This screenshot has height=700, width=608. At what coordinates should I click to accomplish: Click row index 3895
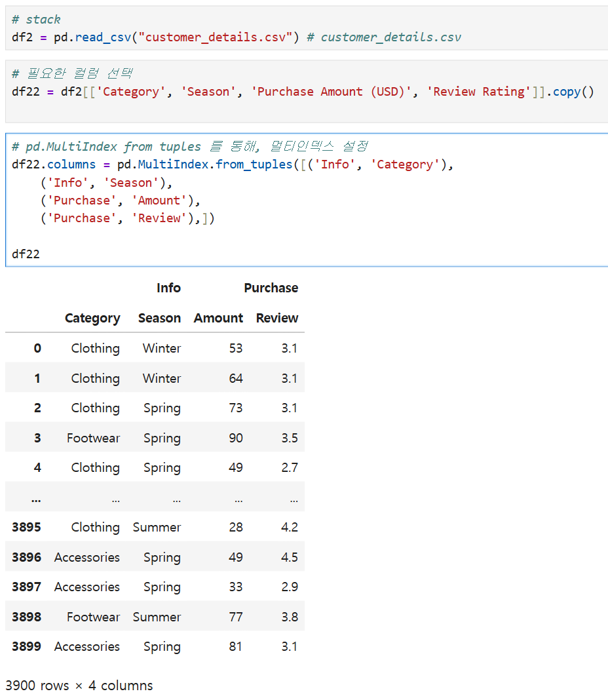[26, 527]
